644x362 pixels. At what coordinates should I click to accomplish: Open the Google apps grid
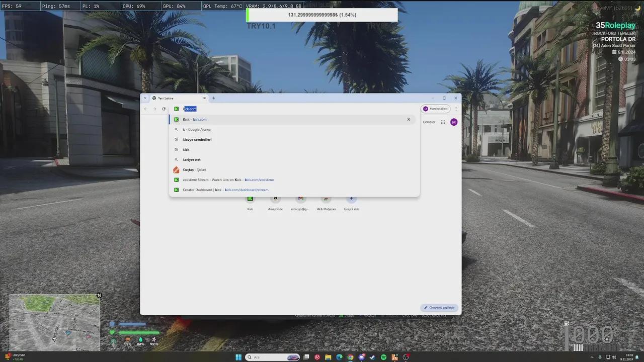(443, 122)
